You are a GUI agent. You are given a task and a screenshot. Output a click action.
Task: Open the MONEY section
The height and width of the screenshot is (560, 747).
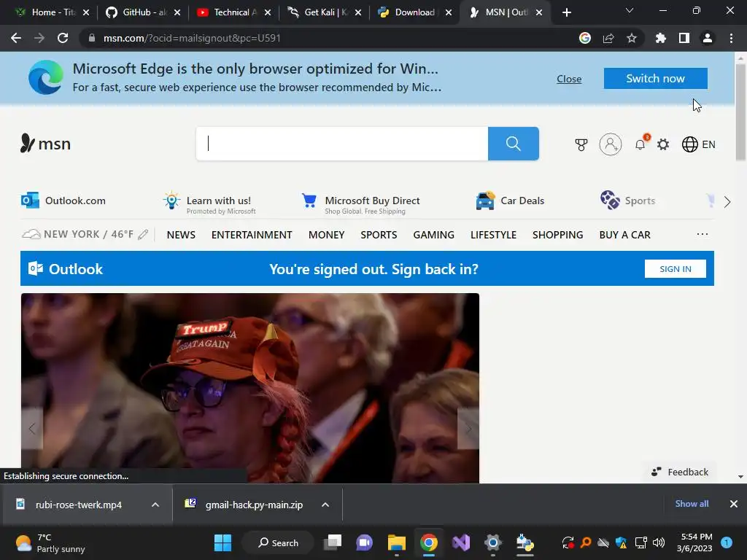pos(326,235)
